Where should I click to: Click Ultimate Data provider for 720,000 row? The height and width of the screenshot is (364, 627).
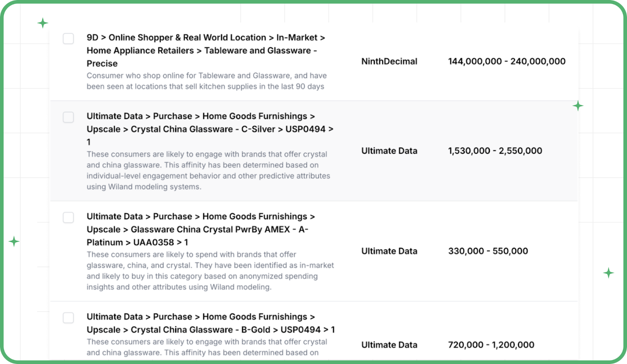389,345
